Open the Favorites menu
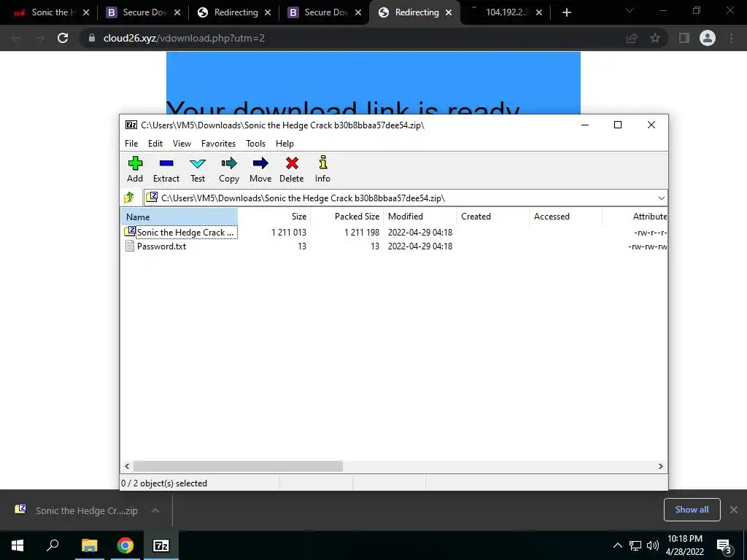The height and width of the screenshot is (560, 747). 218,144
